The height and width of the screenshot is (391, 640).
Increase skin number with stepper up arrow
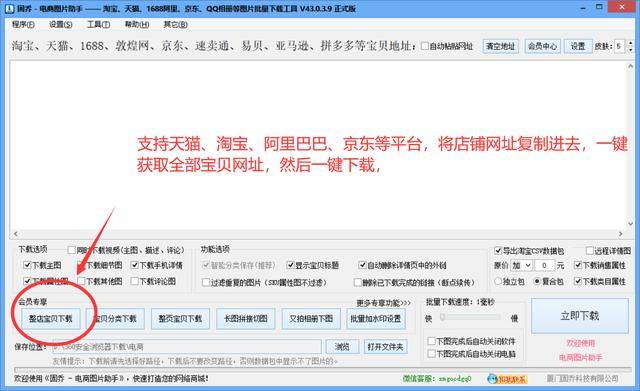pyautogui.click(x=631, y=43)
